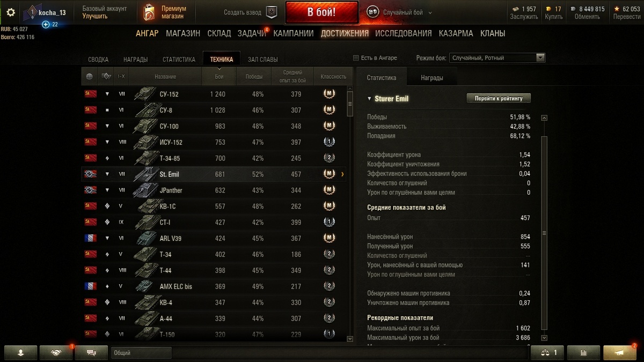Screen dimensions: 644x362
Task: Enable the Есть в Ангаре checkbox
Action: tap(356, 58)
